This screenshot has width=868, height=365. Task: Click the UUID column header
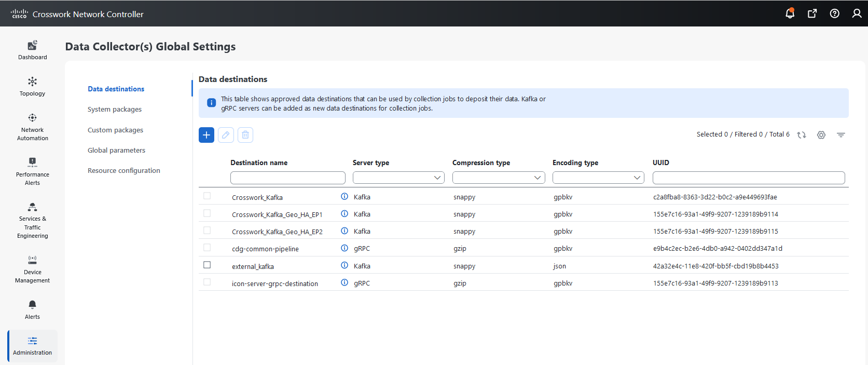pyautogui.click(x=661, y=163)
